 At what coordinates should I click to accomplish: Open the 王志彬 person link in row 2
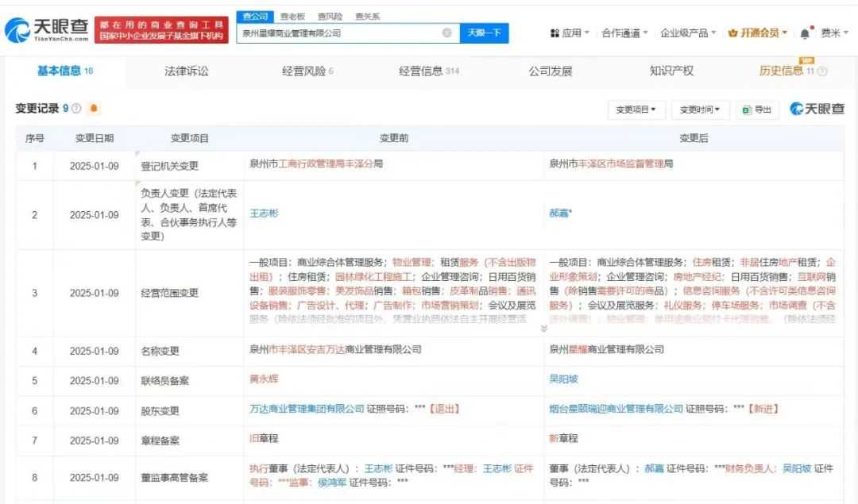click(264, 214)
